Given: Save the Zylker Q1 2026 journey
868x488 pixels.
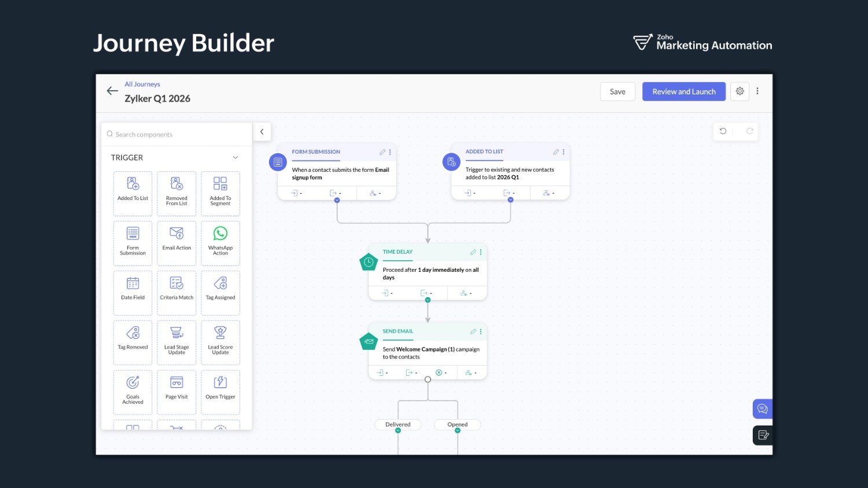Looking at the screenshot, I should 617,91.
